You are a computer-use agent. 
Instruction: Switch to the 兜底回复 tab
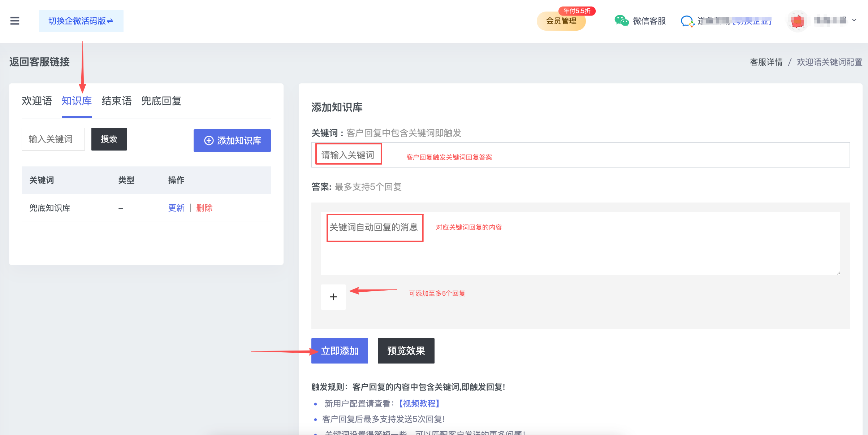tap(161, 101)
